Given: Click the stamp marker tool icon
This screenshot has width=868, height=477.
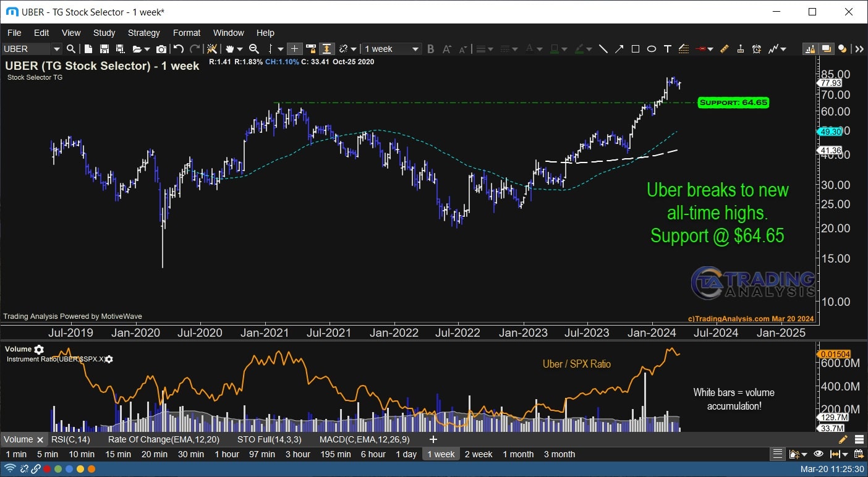Looking at the screenshot, I should (740, 49).
